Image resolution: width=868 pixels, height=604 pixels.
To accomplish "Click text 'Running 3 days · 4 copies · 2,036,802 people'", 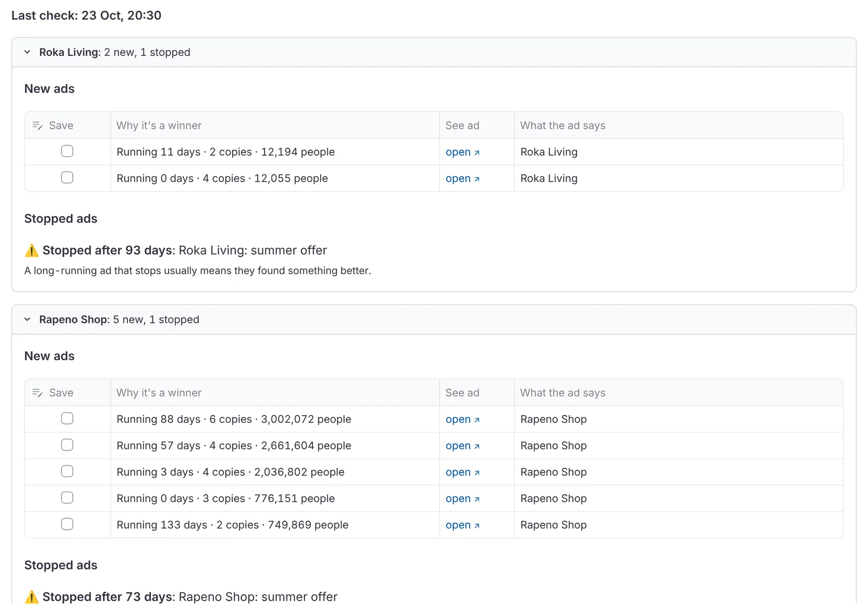I will [231, 472].
